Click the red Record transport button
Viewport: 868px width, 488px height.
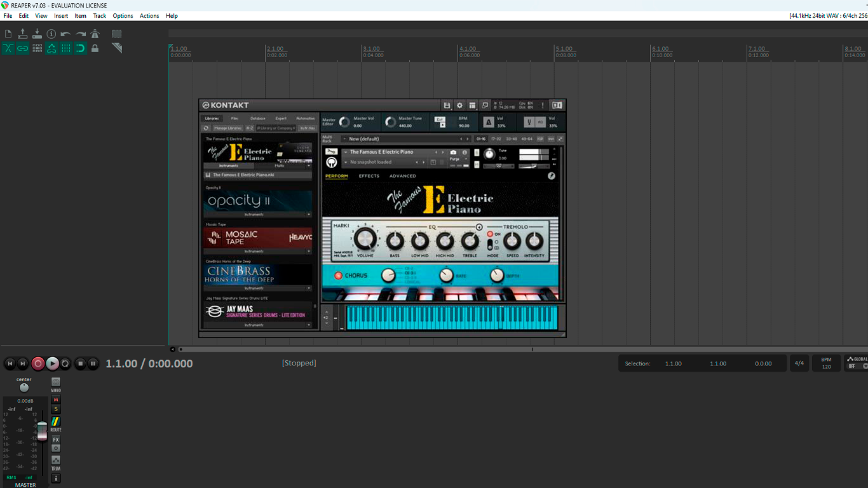(38, 363)
